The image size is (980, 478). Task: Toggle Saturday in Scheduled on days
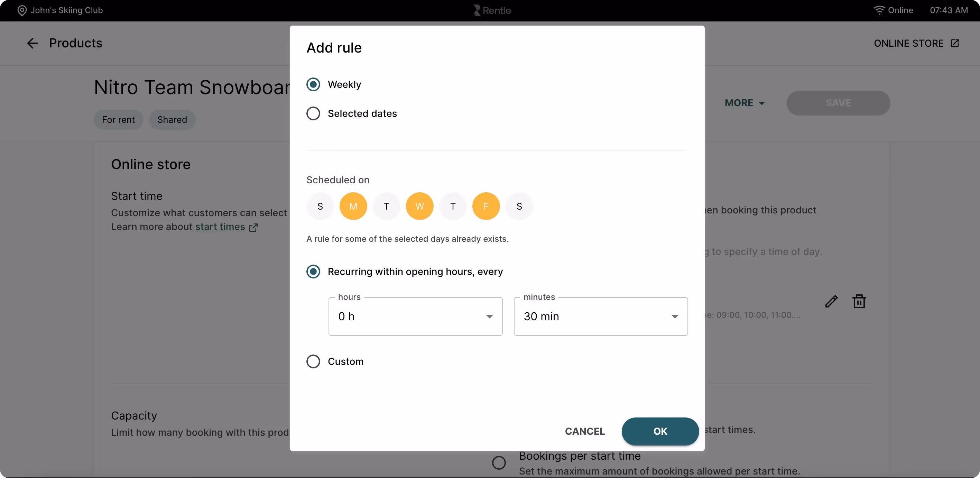tap(519, 206)
